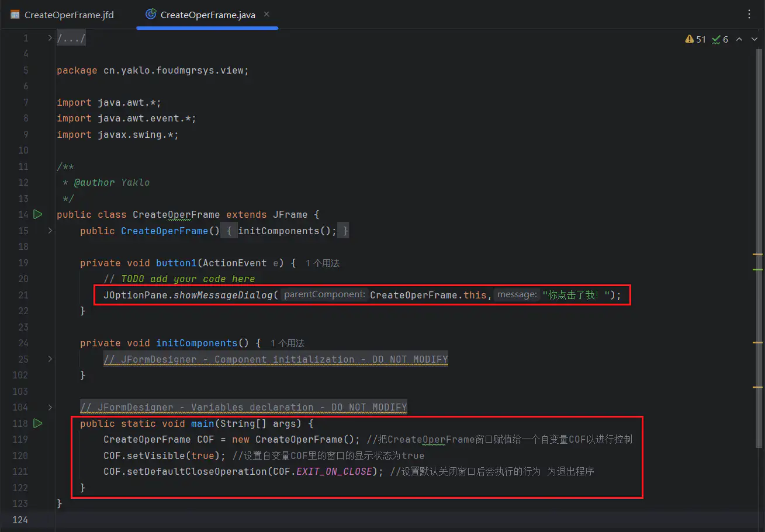Screen dimensions: 765x532
Task: Click the showMessageDialog method call
Action: [x=223, y=295]
